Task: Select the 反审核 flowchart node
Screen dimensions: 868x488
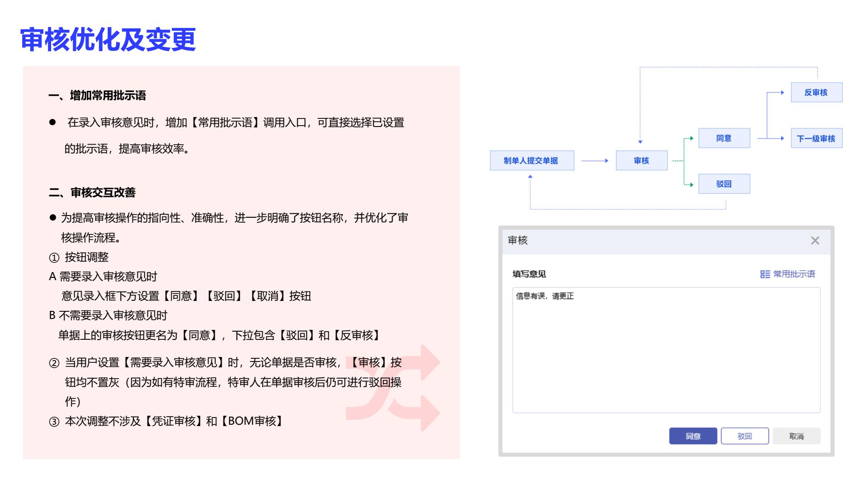Action: 816,92
